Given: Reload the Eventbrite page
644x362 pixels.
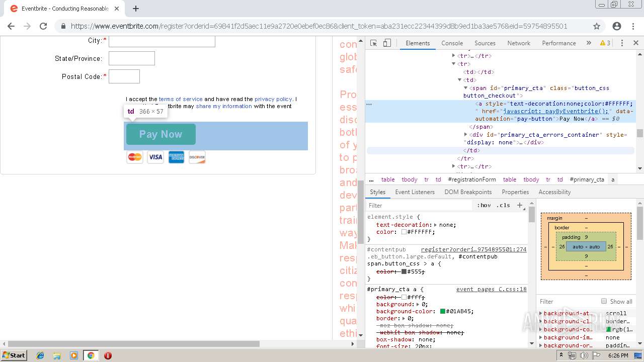Looking at the screenshot, I should coord(43,26).
